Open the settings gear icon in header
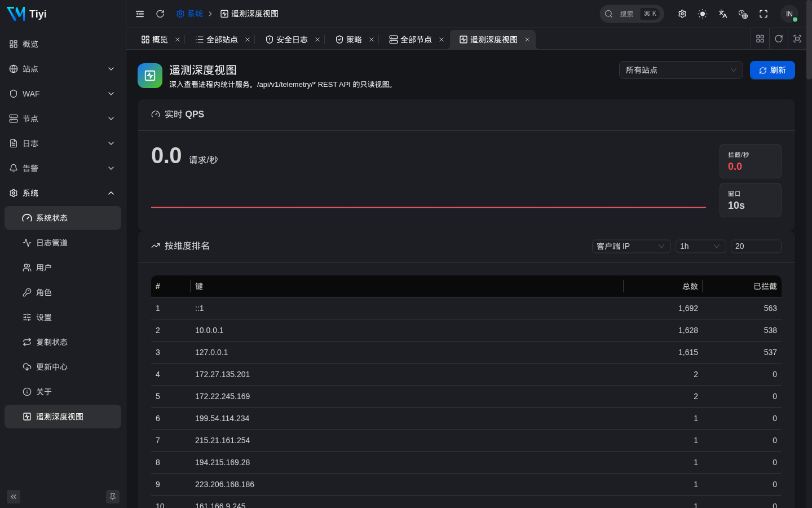Viewport: 812px width, 508px height. pyautogui.click(x=682, y=14)
